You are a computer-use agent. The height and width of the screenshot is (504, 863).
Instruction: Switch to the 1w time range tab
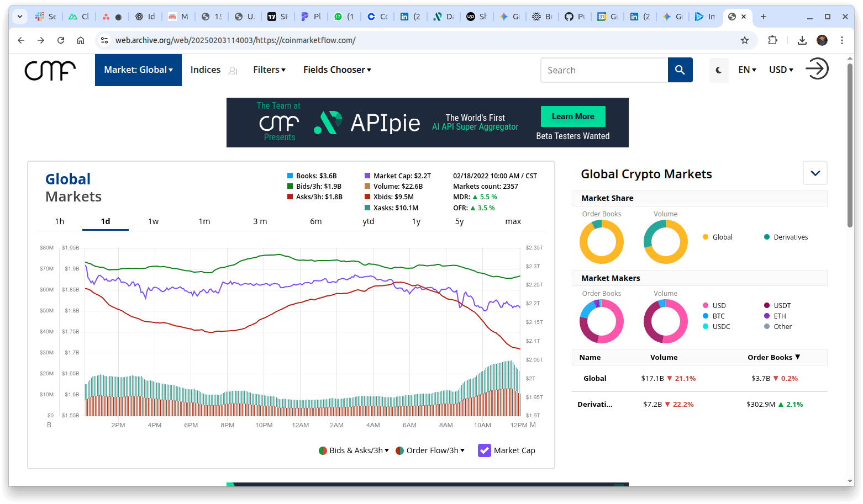point(153,221)
